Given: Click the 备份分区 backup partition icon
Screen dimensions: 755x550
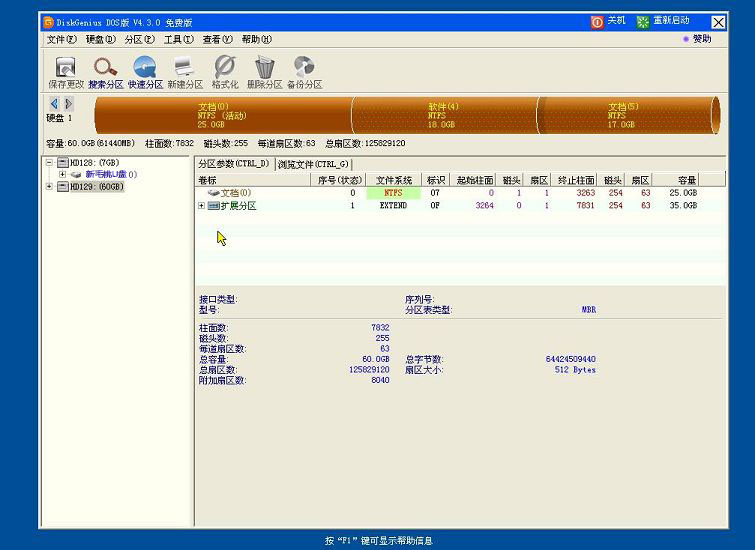Looking at the screenshot, I should pyautogui.click(x=304, y=72).
